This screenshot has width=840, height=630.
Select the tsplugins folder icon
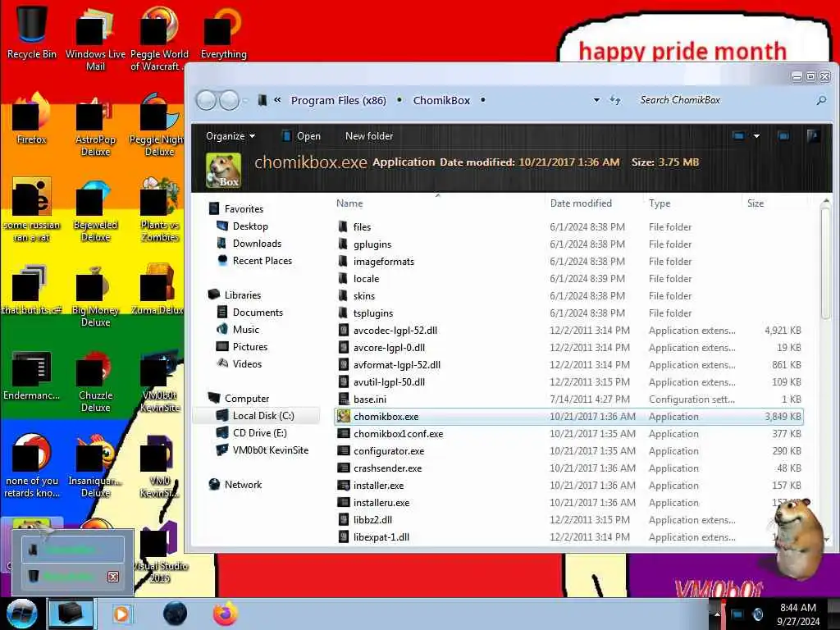pyautogui.click(x=344, y=313)
